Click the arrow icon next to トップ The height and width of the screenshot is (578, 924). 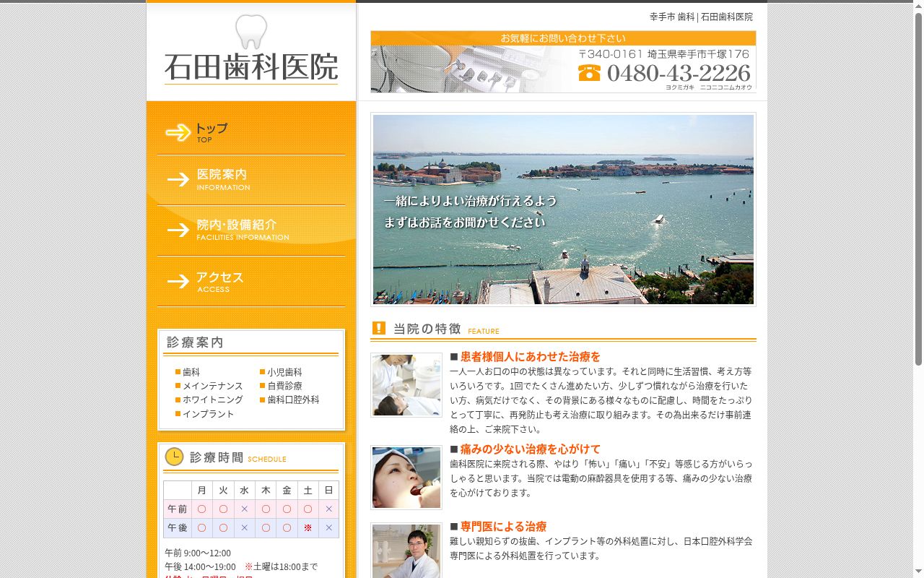point(178,132)
